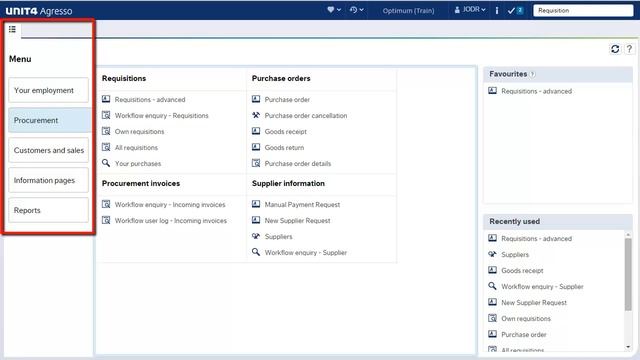Image resolution: width=640 pixels, height=360 pixels.
Task: Open Purchase order in Purchase orders section
Action: coord(287,100)
